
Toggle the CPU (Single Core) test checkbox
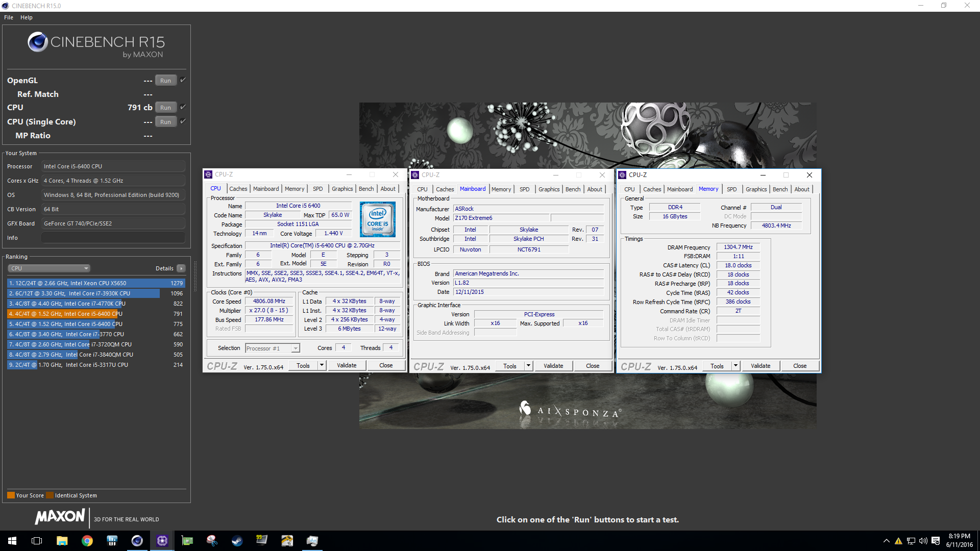tap(183, 121)
